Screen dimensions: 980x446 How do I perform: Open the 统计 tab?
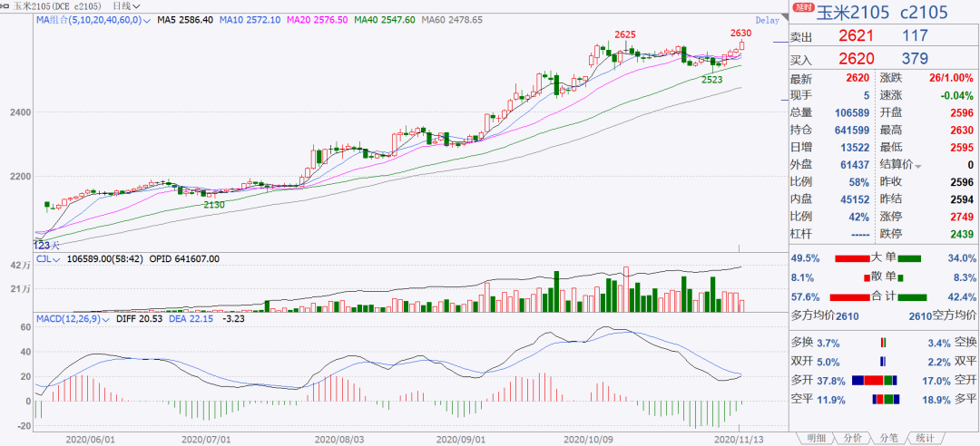(925, 438)
